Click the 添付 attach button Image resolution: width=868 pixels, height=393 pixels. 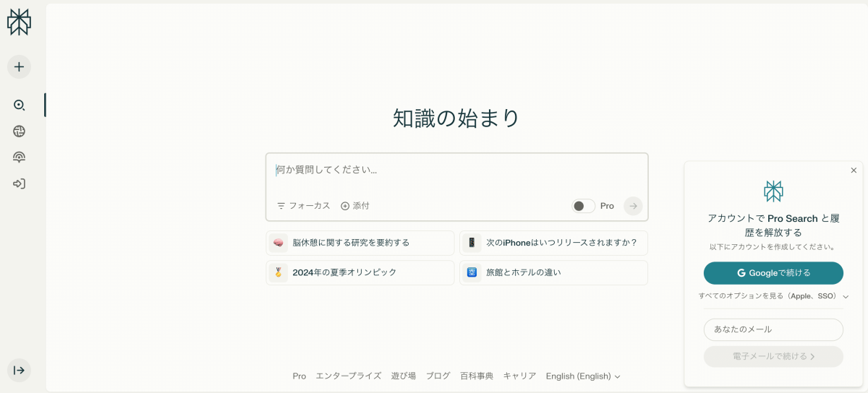[355, 206]
